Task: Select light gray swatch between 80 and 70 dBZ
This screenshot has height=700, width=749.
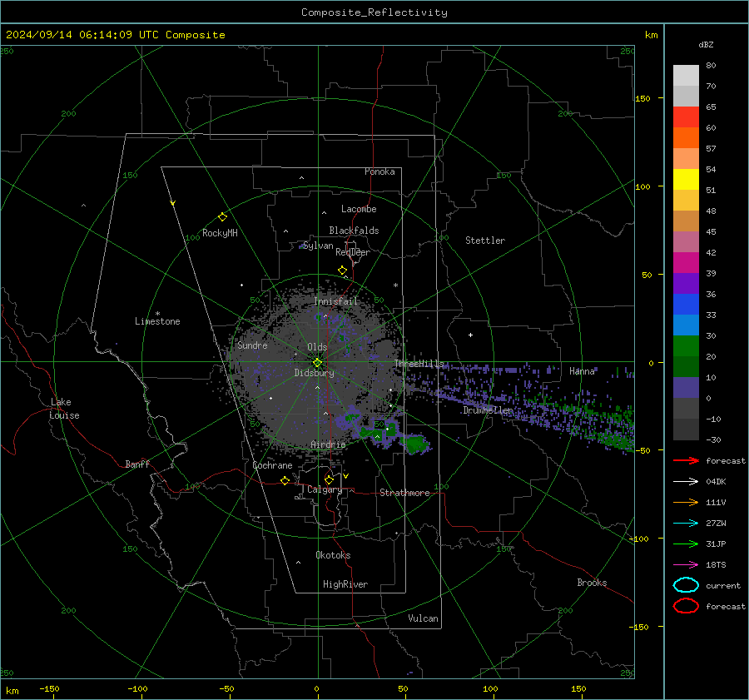Action: point(686,76)
